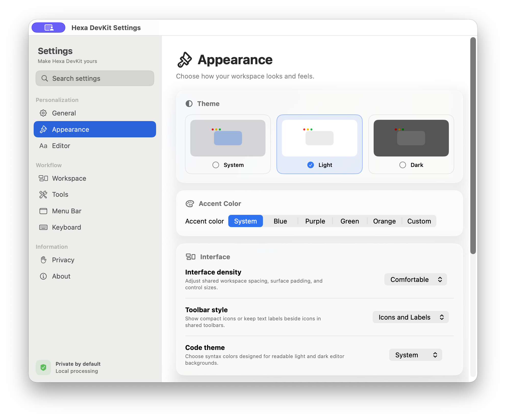Click the Workspace layout icon in sidebar
Viewport: 506px width, 420px height.
tap(43, 178)
